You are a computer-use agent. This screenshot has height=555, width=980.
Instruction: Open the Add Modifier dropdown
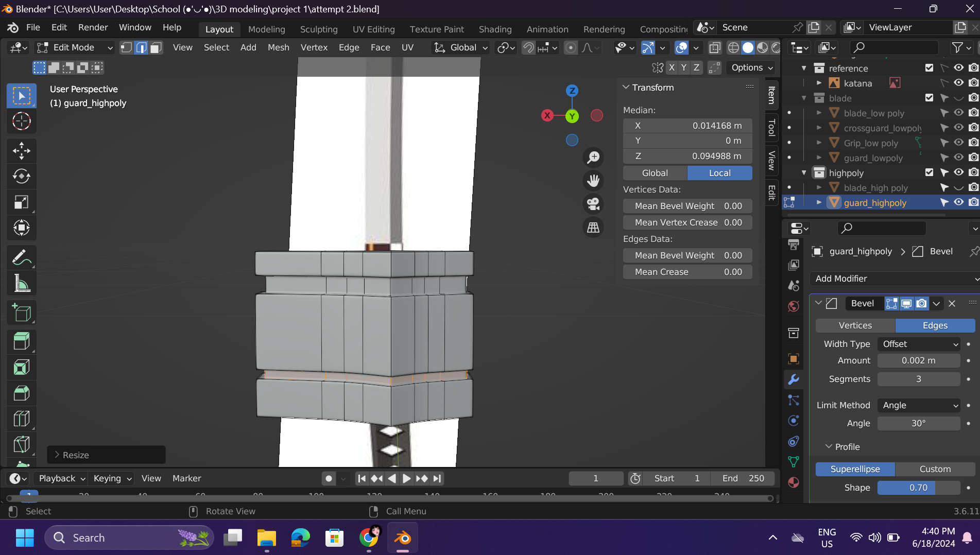pos(895,279)
